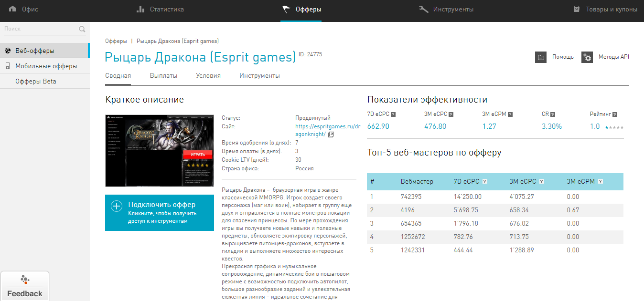Screen dimensions: 644x301
Task: Click the 3M eCPM table header help icon
Action: pos(601,181)
